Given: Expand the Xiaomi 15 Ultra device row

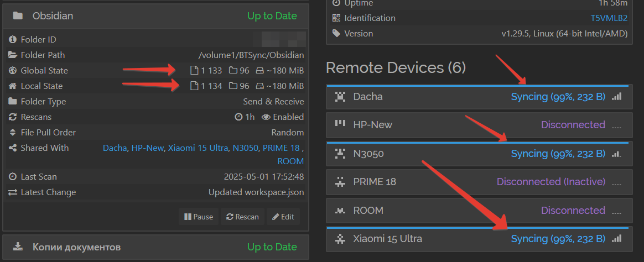Looking at the screenshot, I should (479, 239).
